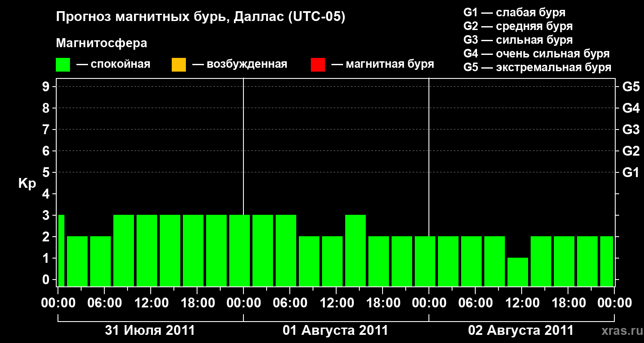Image resolution: width=644 pixels, height=343 pixels.
Task: Click the 'G2' label on the right axis
Action: pos(631,151)
